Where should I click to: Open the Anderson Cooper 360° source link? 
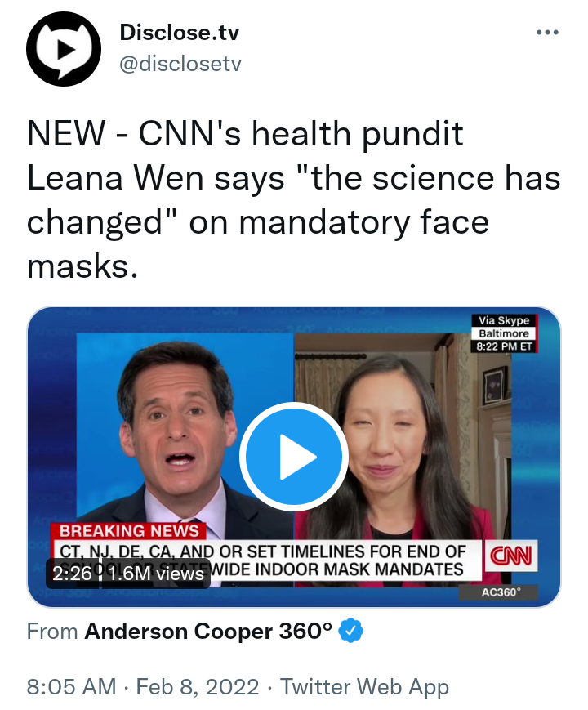pos(209,631)
